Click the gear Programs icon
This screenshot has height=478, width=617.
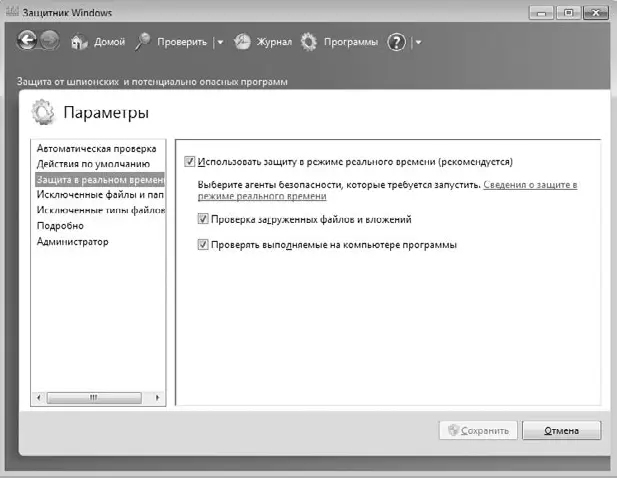pos(309,42)
